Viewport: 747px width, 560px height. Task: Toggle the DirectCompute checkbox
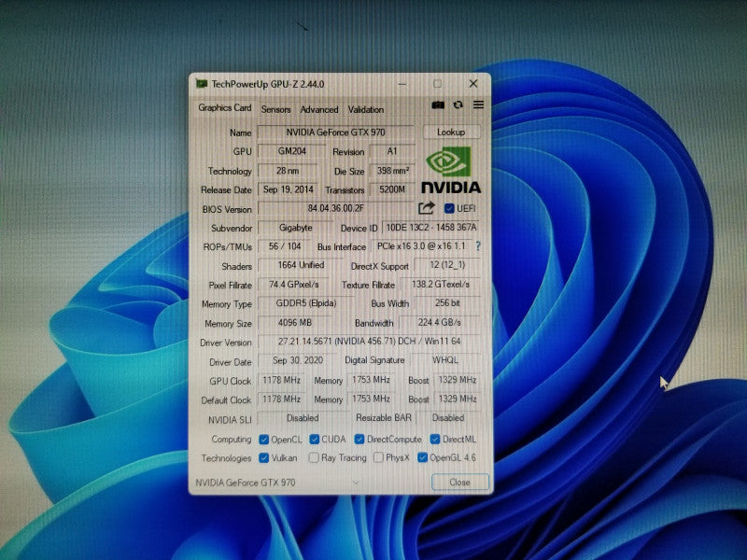[359, 439]
